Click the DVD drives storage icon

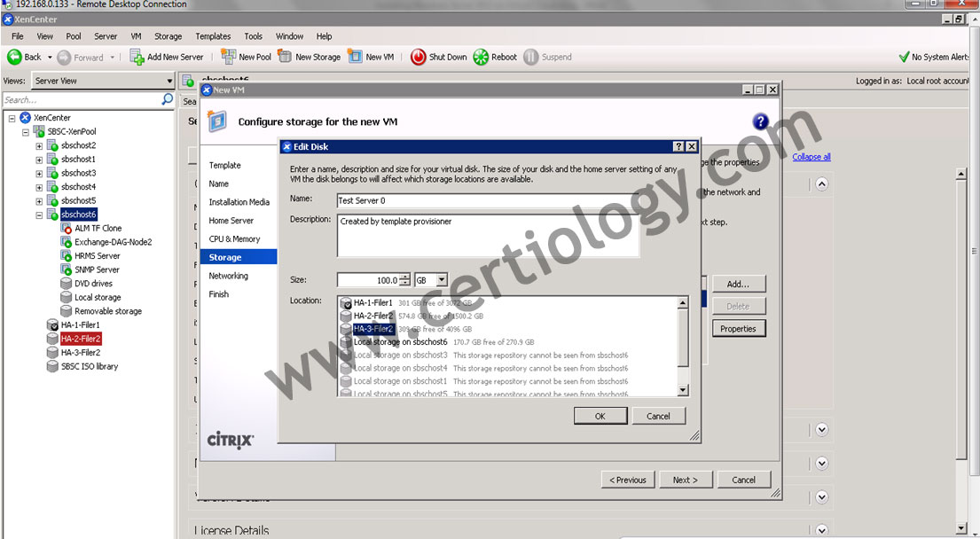click(x=67, y=284)
